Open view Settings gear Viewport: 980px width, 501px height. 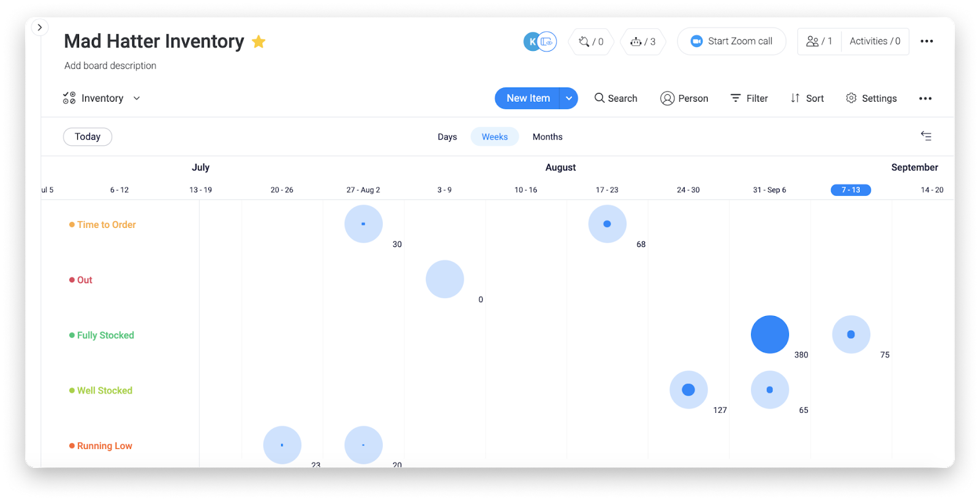click(x=871, y=98)
